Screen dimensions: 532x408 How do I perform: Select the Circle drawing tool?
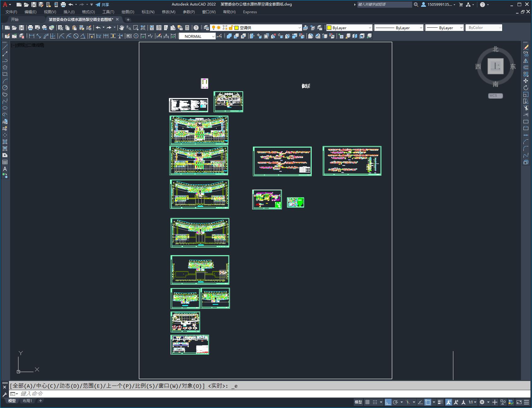click(5, 88)
